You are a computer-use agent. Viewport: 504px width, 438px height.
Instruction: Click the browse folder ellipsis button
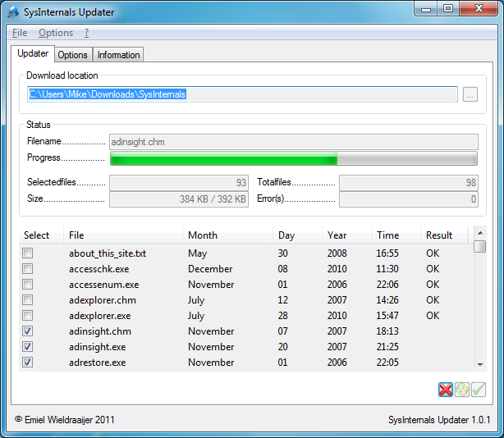(x=470, y=94)
